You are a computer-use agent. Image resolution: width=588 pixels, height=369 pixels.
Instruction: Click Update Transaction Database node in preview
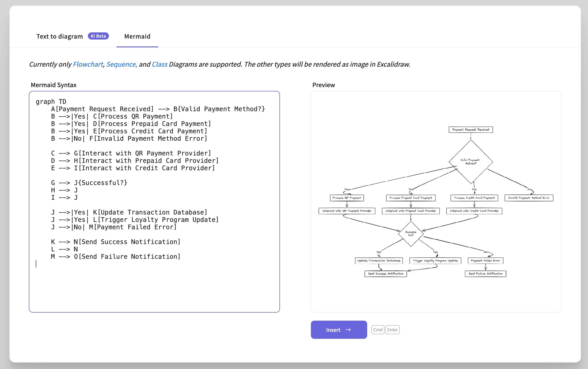click(x=379, y=261)
